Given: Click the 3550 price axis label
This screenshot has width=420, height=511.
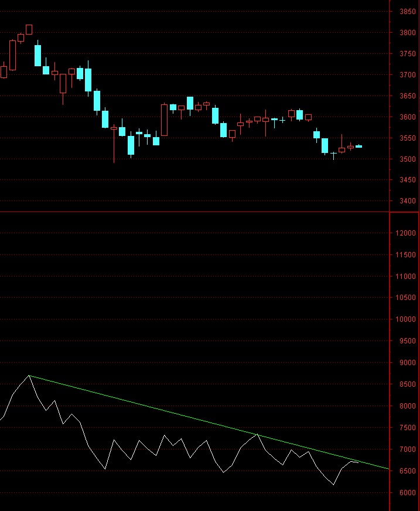Looking at the screenshot, I should click(x=408, y=138).
